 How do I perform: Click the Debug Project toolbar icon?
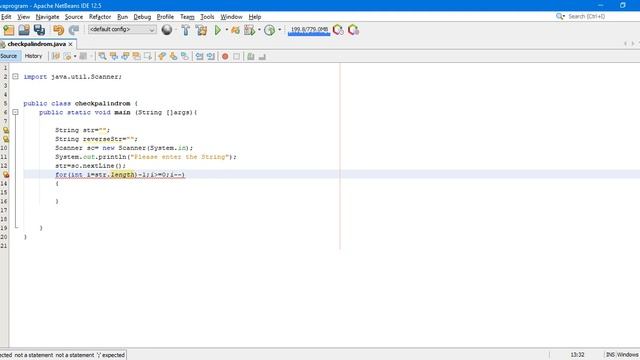click(x=236, y=30)
